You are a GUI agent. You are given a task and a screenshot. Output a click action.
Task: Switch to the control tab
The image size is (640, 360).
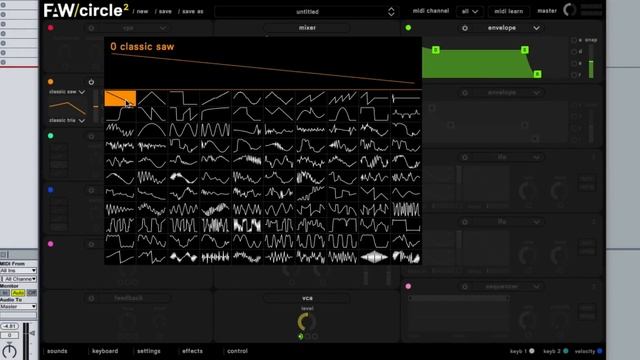tap(237, 351)
